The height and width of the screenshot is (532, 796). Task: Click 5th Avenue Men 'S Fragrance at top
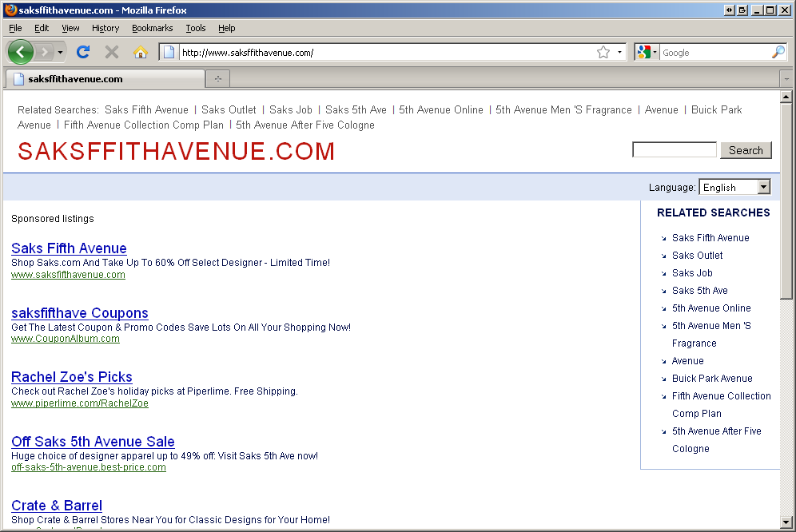coord(563,109)
